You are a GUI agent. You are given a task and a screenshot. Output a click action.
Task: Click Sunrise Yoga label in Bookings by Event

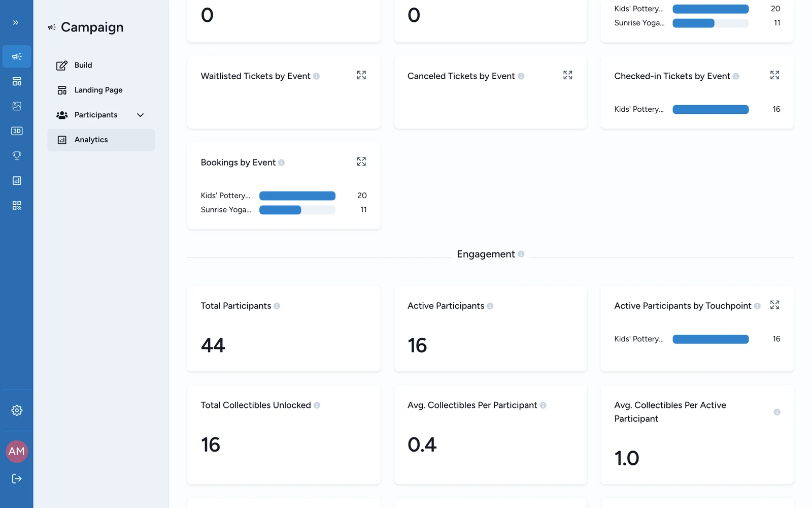(x=226, y=210)
